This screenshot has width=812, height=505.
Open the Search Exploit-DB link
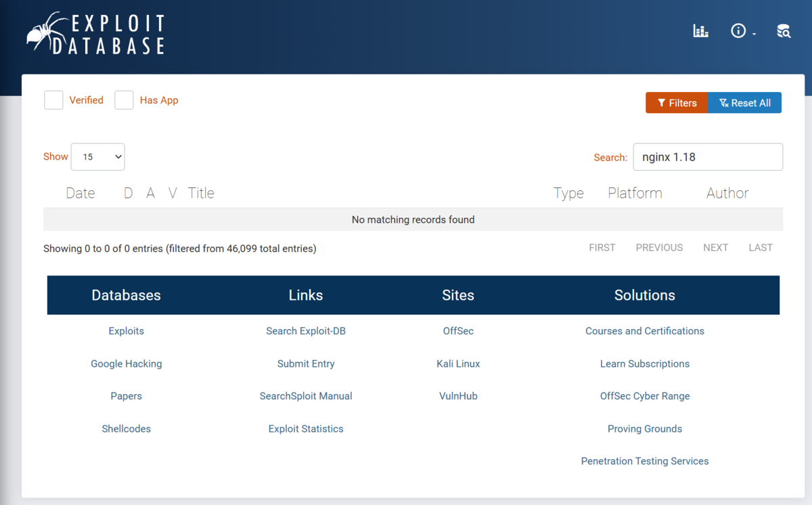pyautogui.click(x=306, y=331)
